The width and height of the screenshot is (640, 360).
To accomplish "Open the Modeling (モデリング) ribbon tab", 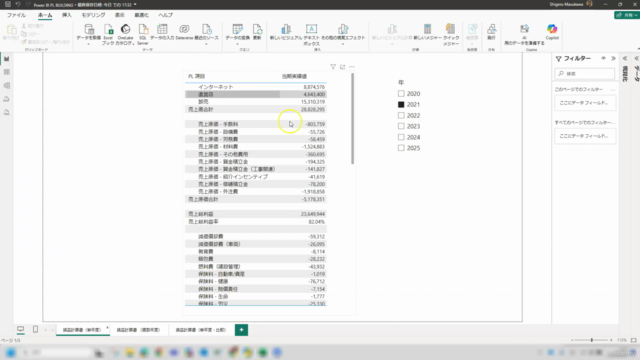I will coord(93,15).
